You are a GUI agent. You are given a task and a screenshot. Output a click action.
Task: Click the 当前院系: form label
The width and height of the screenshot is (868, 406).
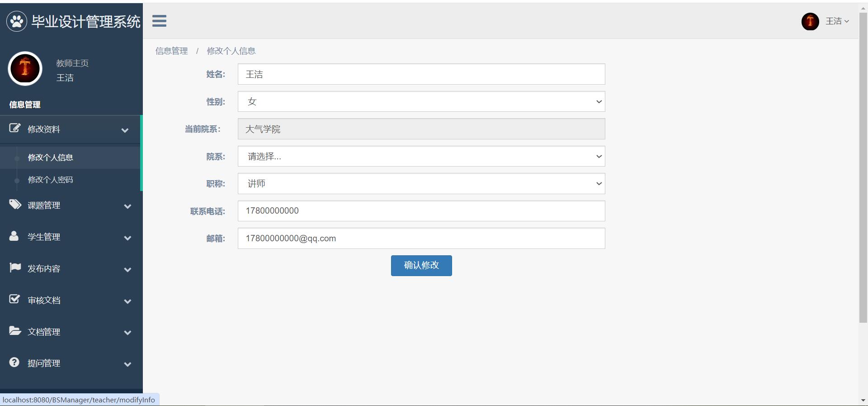pos(203,129)
